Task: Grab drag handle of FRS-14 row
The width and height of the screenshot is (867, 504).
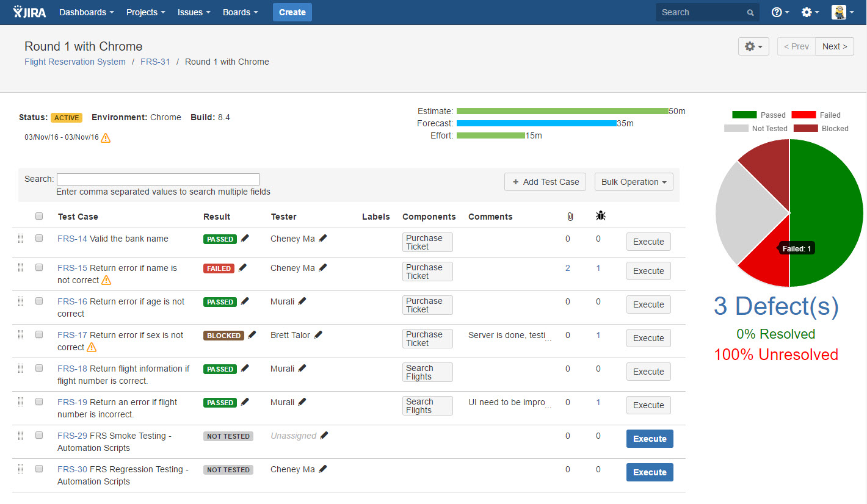Action: [x=20, y=239]
